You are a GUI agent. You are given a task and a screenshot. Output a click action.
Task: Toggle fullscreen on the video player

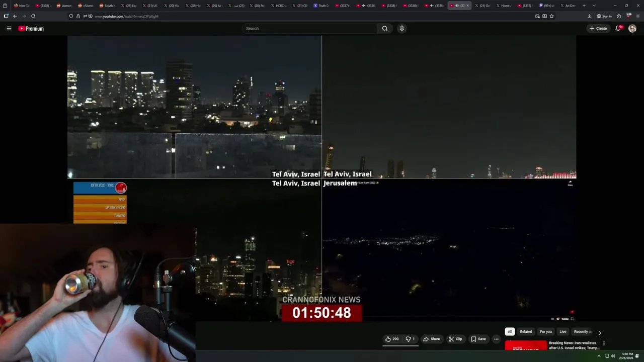pyautogui.click(x=572, y=319)
